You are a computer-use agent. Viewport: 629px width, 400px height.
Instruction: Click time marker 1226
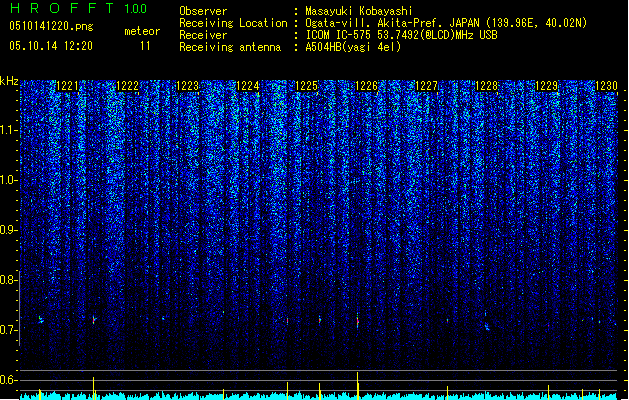[367, 86]
